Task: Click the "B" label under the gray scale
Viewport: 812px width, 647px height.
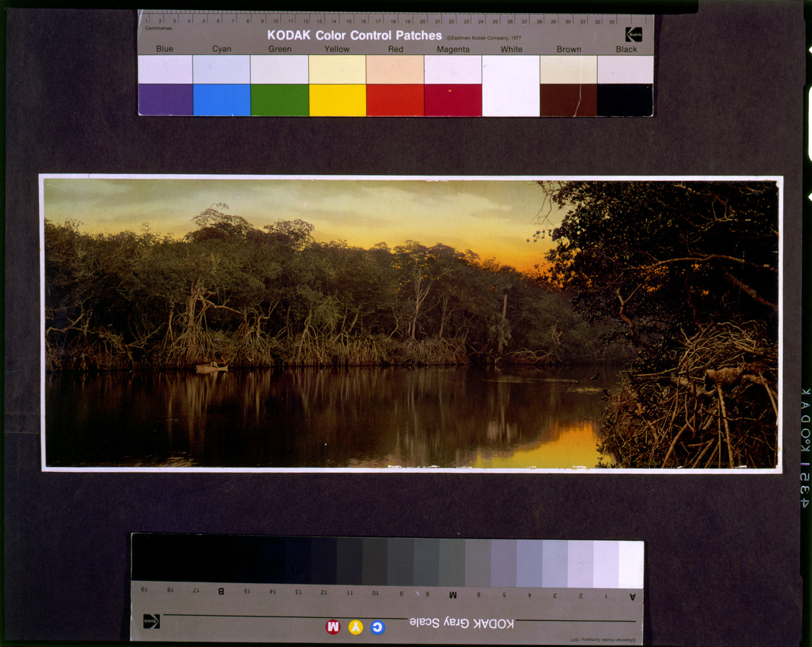Action: click(x=220, y=591)
